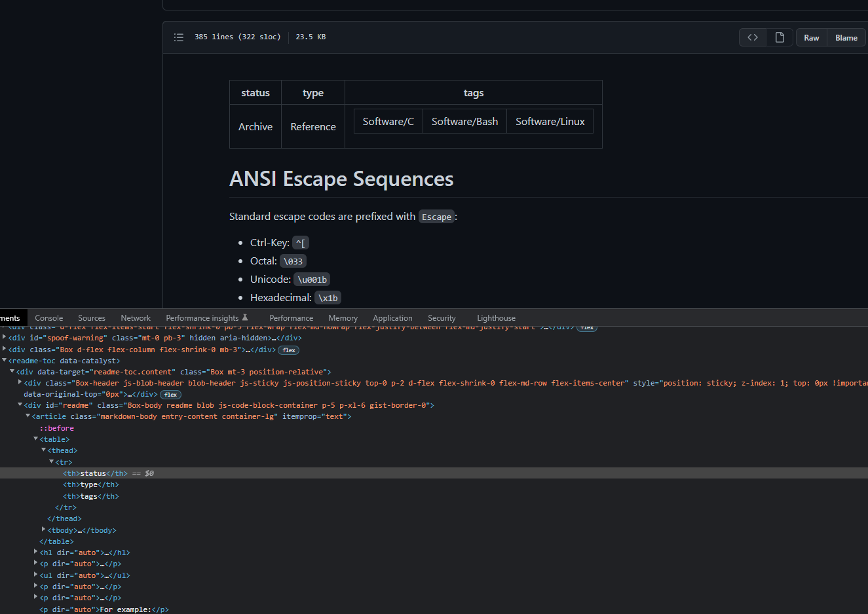Expand the spoof-warning div node
This screenshot has width=868, height=614.
[4, 338]
